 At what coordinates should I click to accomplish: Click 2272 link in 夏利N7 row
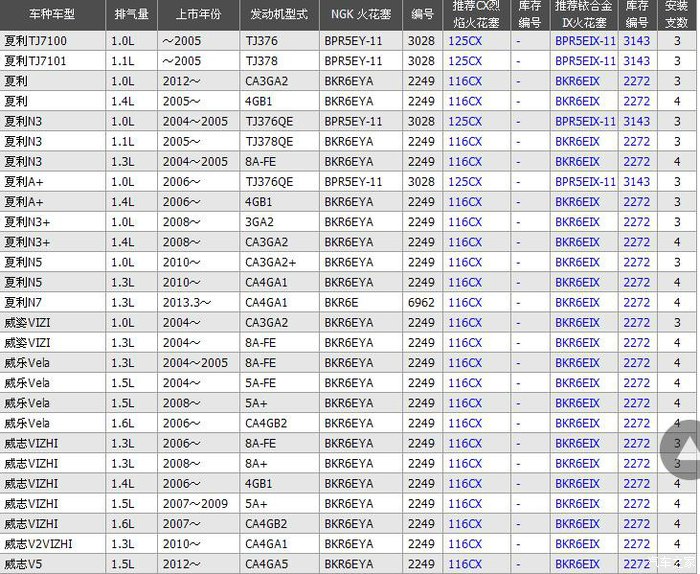pos(636,302)
